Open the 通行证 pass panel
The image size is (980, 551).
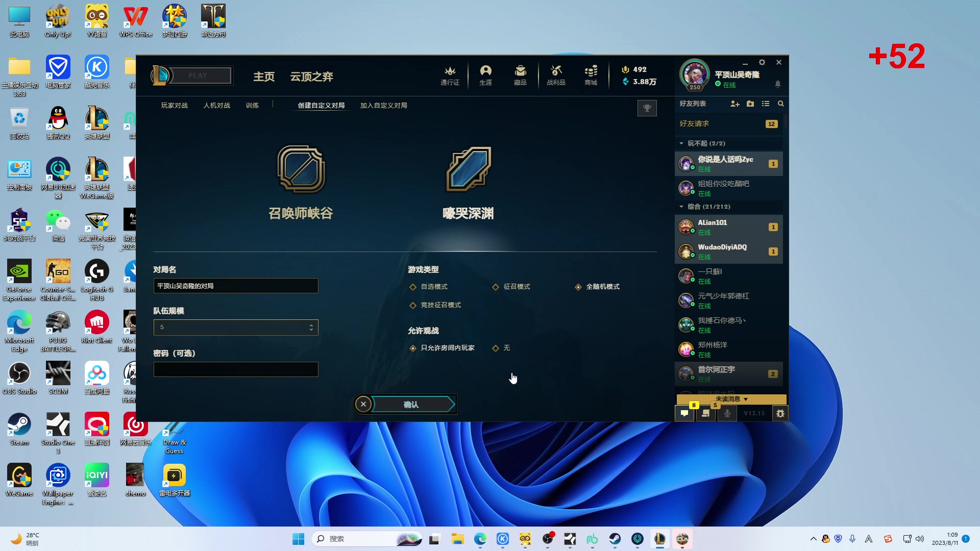click(x=450, y=76)
